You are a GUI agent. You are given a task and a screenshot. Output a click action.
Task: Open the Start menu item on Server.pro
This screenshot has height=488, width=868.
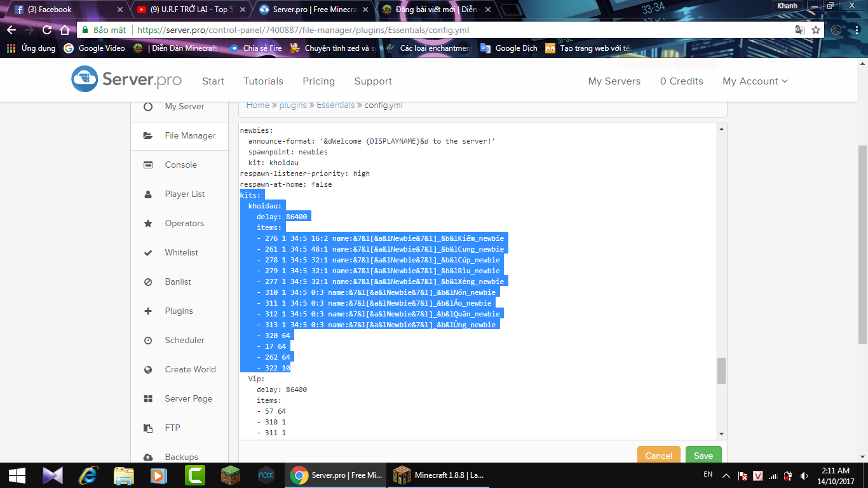[213, 81]
